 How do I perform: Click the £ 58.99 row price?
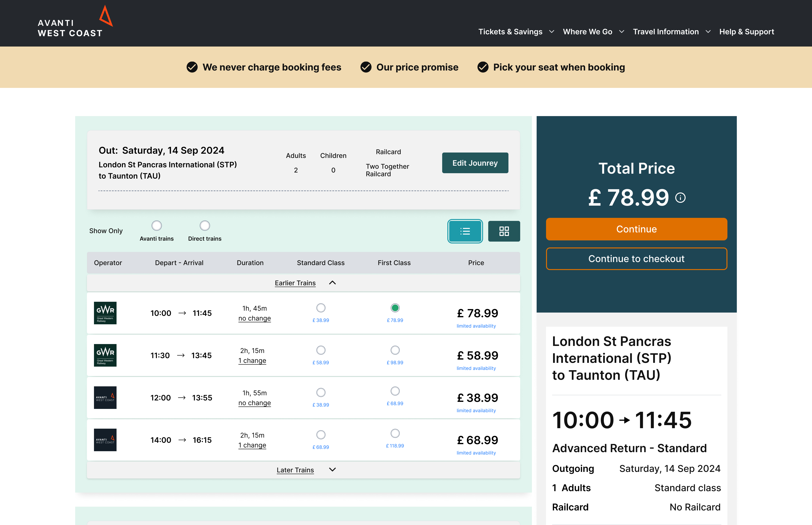click(477, 356)
